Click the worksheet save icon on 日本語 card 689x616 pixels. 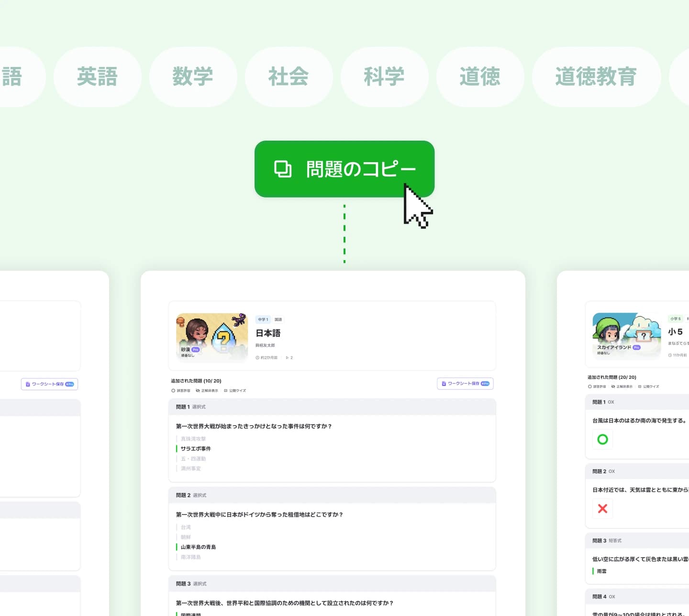click(x=444, y=383)
